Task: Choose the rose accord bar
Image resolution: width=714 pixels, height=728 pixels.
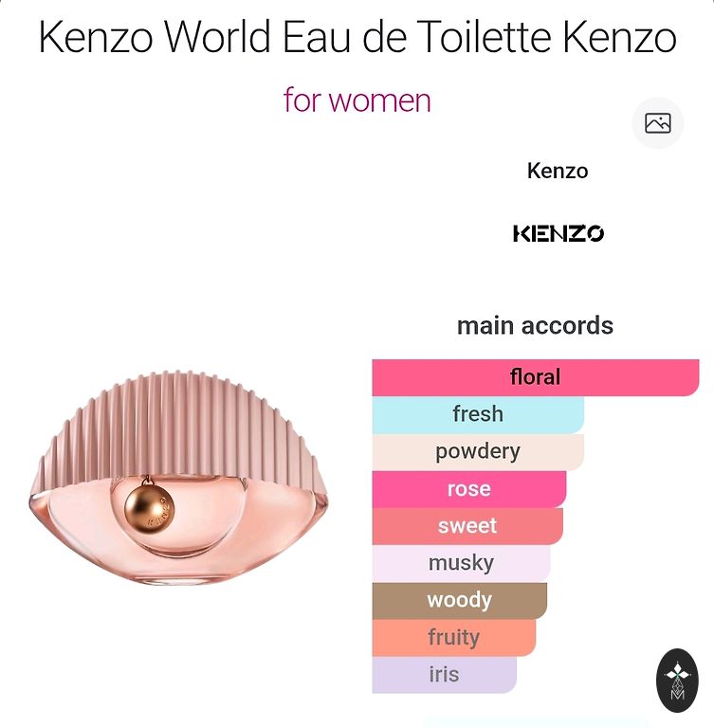Action: point(469,489)
